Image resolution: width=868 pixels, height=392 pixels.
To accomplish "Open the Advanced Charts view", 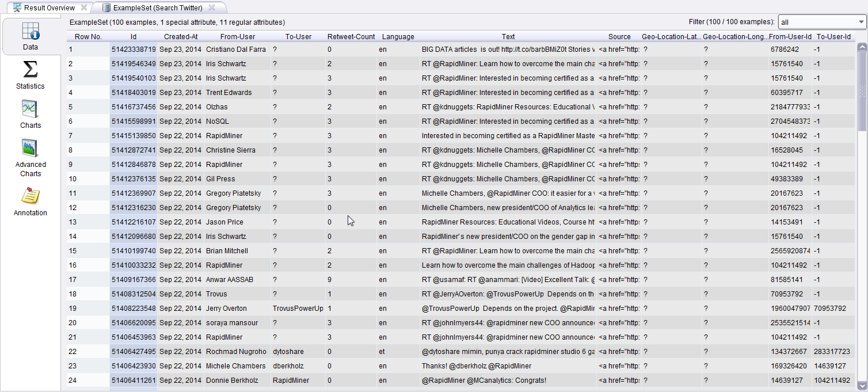I will tap(30, 157).
